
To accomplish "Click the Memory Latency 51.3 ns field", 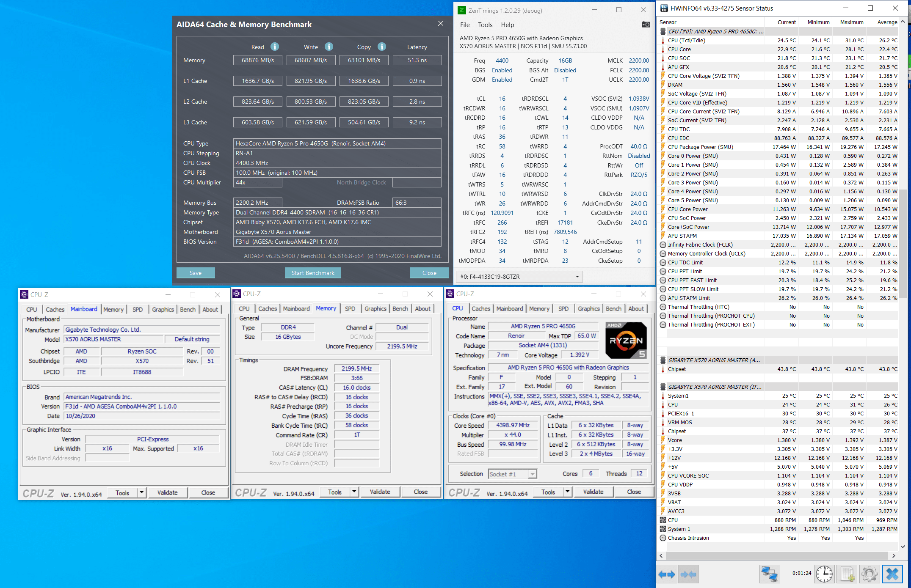I will point(417,60).
